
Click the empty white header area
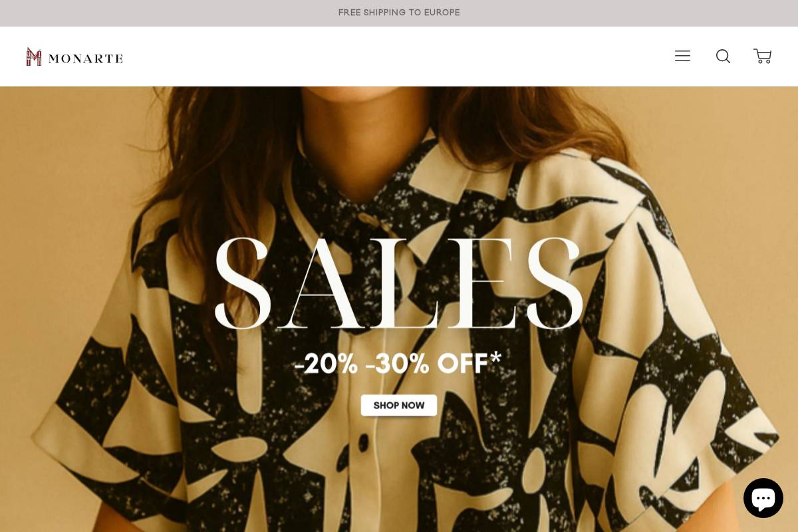tap(399, 57)
